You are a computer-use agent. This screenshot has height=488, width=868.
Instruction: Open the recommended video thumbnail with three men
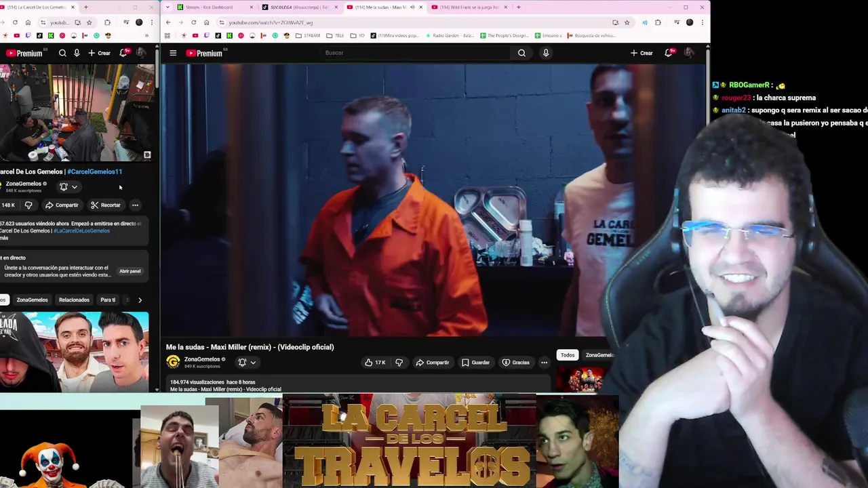[74, 352]
